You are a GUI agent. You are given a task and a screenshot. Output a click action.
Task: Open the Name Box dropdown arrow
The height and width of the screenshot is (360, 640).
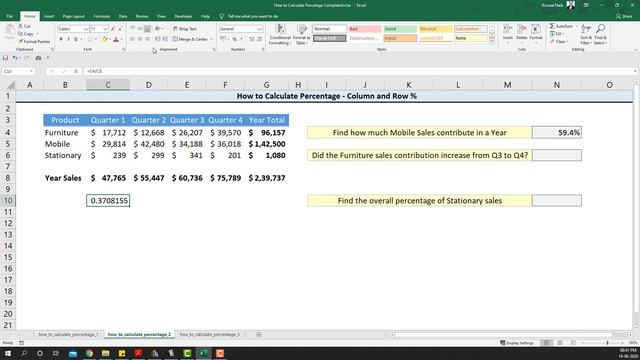pos(31,71)
